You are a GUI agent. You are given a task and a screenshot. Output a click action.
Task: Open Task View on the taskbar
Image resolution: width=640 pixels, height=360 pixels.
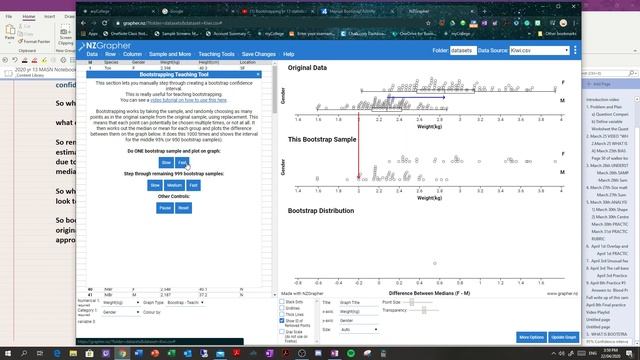[x=40, y=353]
